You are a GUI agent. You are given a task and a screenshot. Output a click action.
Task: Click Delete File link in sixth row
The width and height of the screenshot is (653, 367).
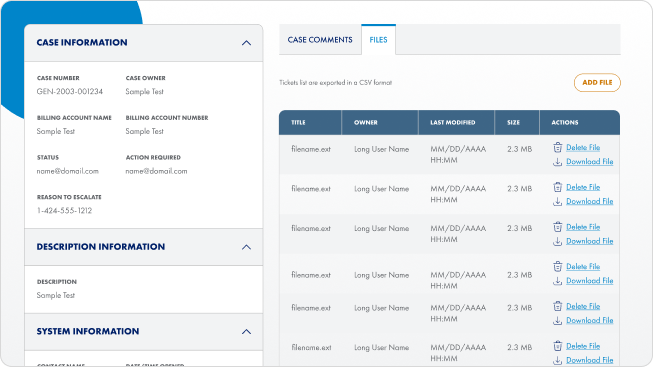coord(583,346)
